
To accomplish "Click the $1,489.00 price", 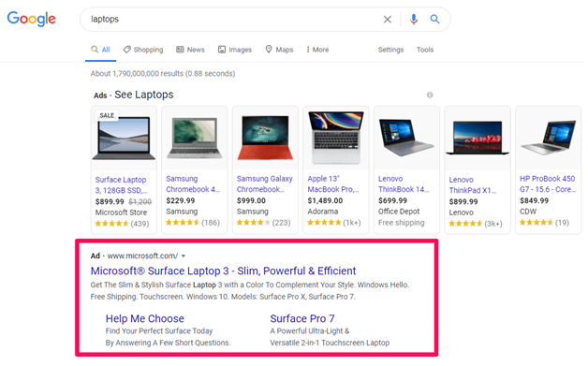I will pos(325,200).
